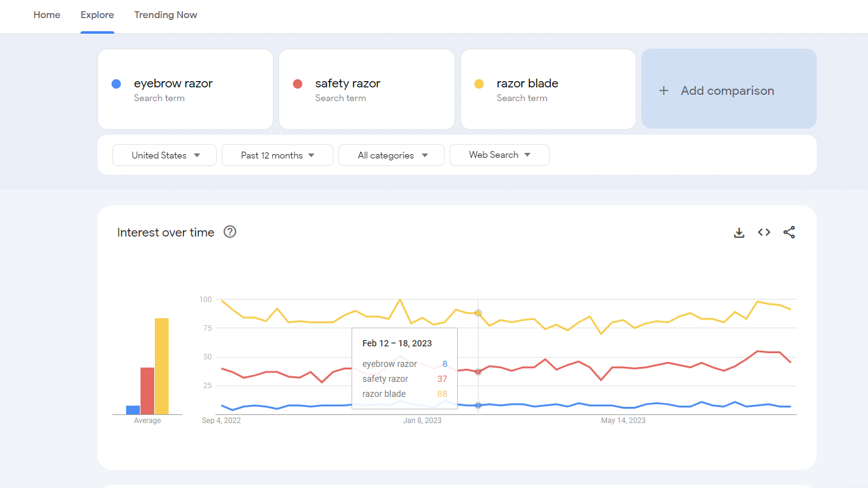Image resolution: width=868 pixels, height=488 pixels.
Task: Download the Interest over time data
Action: click(739, 233)
